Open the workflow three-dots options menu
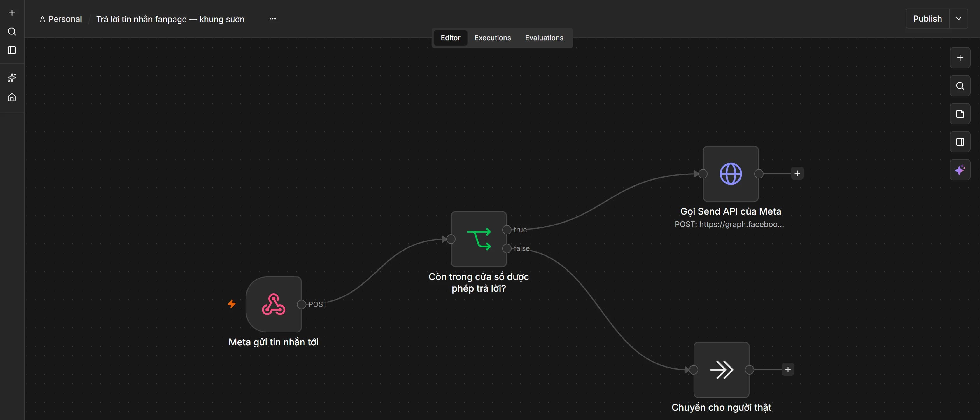The height and width of the screenshot is (420, 980). (x=272, y=19)
